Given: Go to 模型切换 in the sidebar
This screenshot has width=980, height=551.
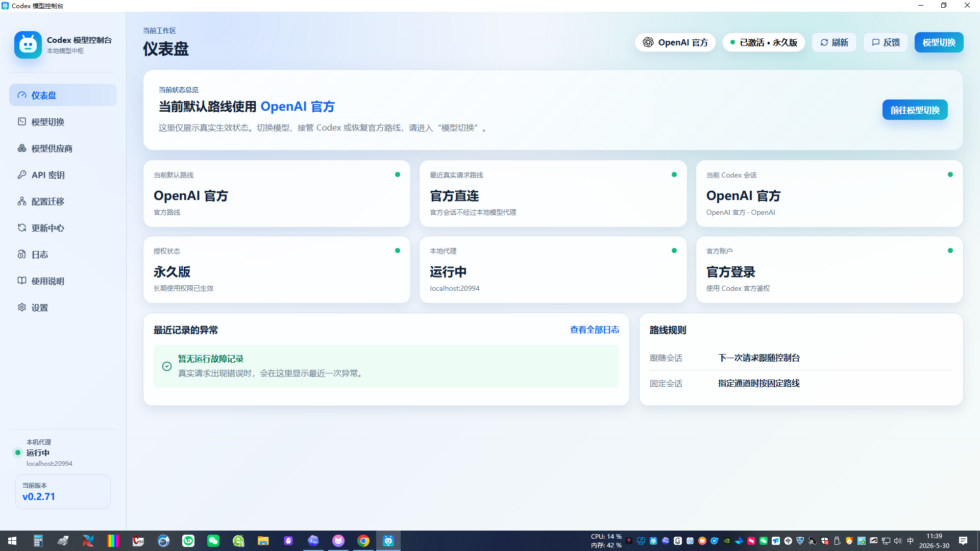Looking at the screenshot, I should (63, 122).
